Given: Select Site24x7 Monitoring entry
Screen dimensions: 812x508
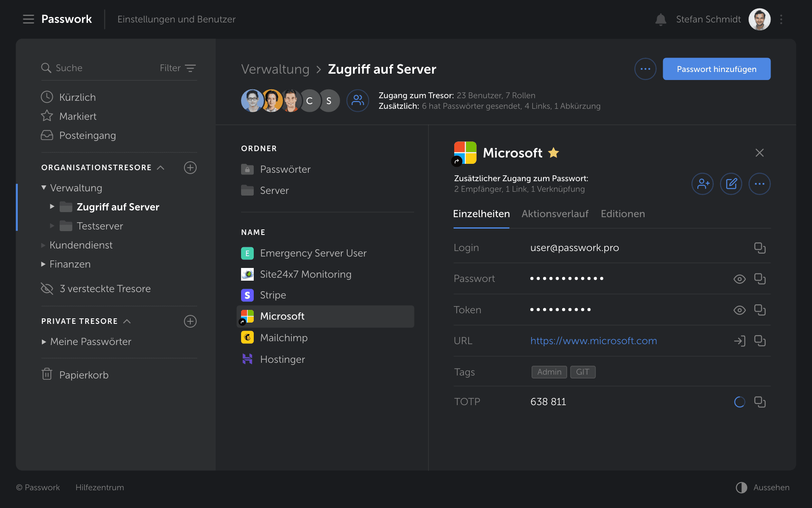Looking at the screenshot, I should 325,274.
